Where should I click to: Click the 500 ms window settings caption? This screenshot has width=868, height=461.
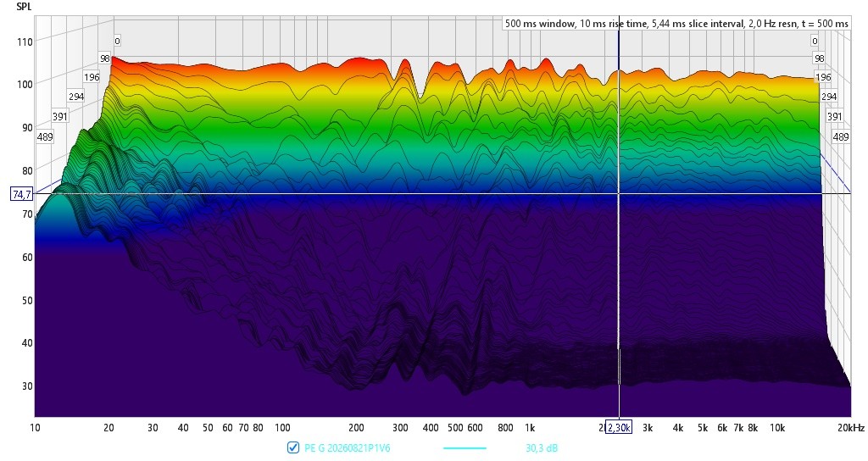click(x=676, y=23)
